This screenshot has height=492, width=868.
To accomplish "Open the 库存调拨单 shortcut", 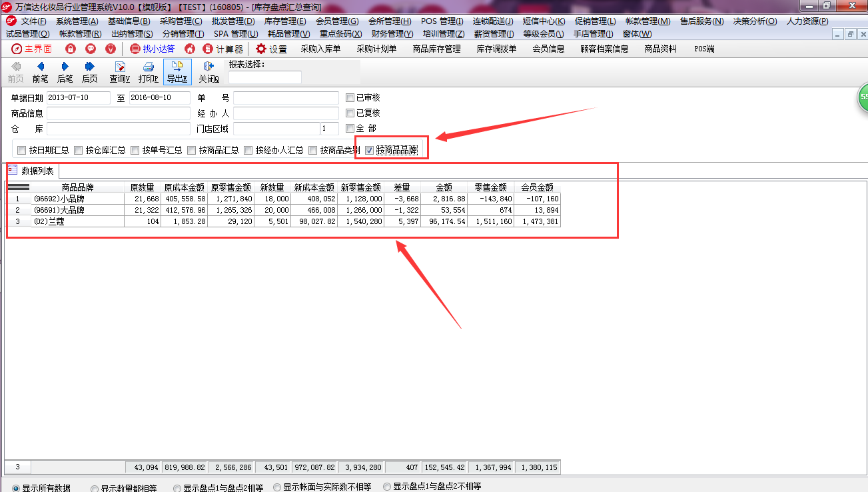I will coord(496,49).
